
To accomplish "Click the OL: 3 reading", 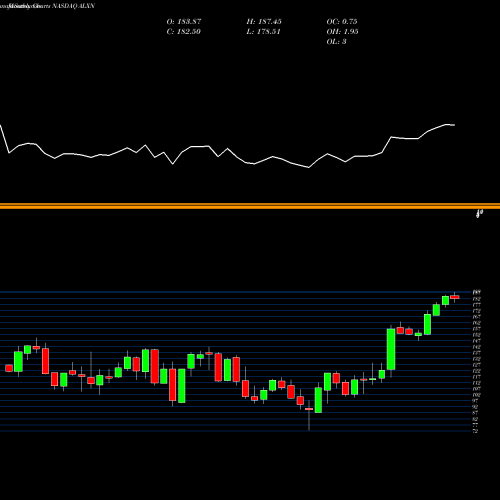I will (x=336, y=42).
